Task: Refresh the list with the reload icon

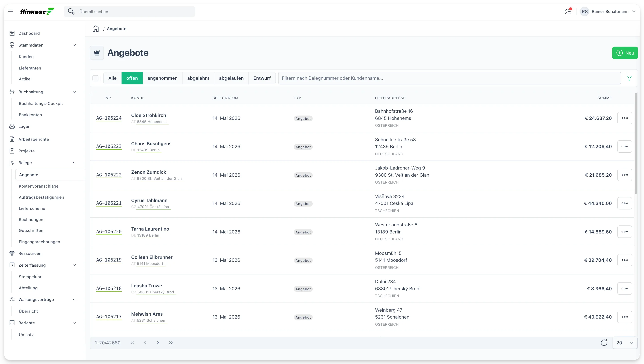Action: (604, 342)
